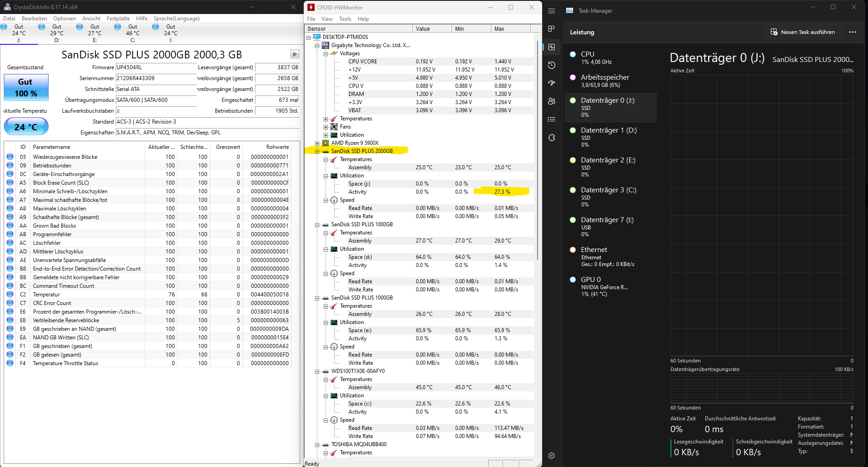Open Details list icon in Task Manager sidebar

click(x=552, y=119)
